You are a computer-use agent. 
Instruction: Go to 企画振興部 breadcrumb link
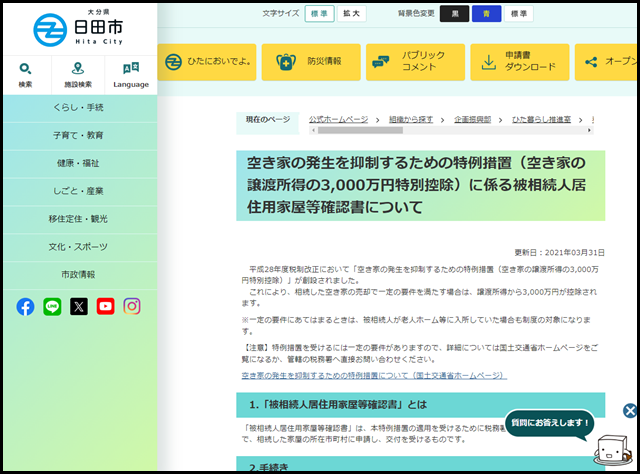point(473,120)
